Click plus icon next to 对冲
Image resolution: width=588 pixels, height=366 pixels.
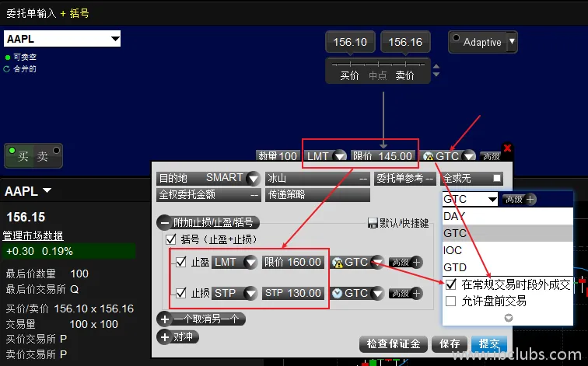tap(164, 336)
